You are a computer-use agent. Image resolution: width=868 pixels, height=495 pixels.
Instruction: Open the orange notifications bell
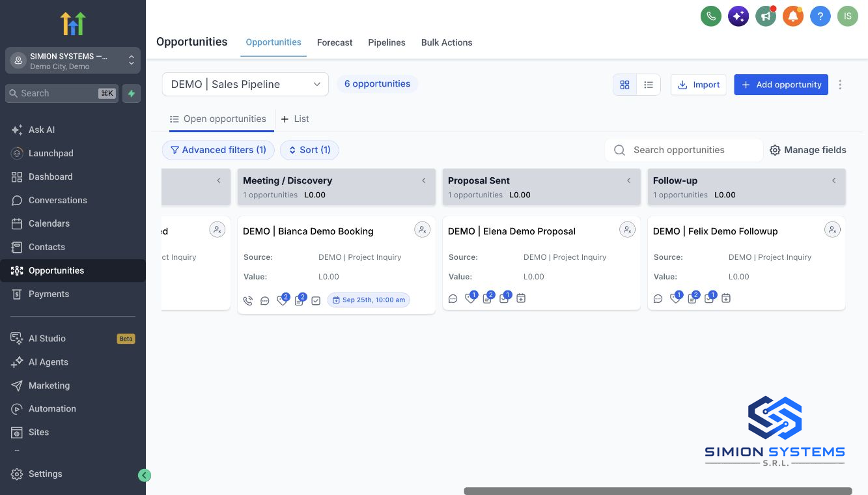click(793, 16)
